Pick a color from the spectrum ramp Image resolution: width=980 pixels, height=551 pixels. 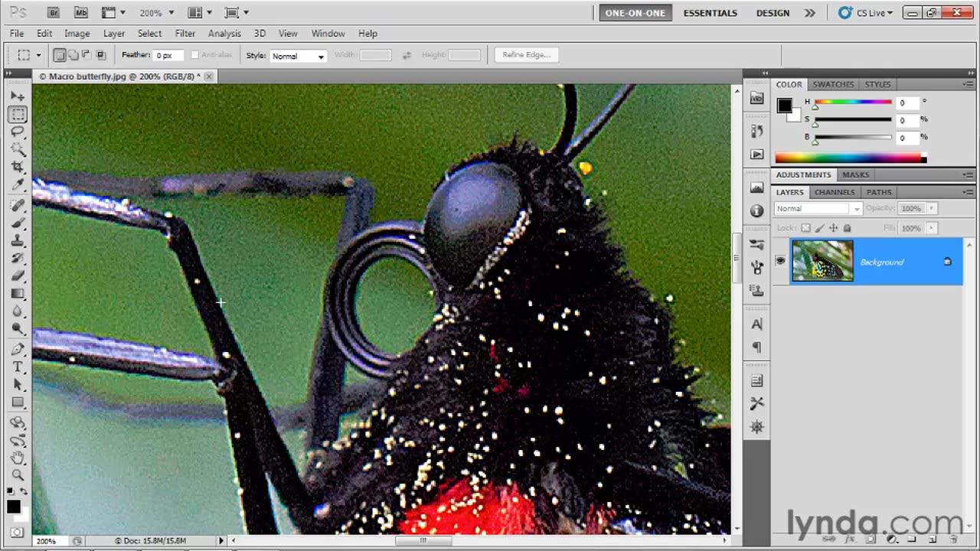pyautogui.click(x=850, y=158)
